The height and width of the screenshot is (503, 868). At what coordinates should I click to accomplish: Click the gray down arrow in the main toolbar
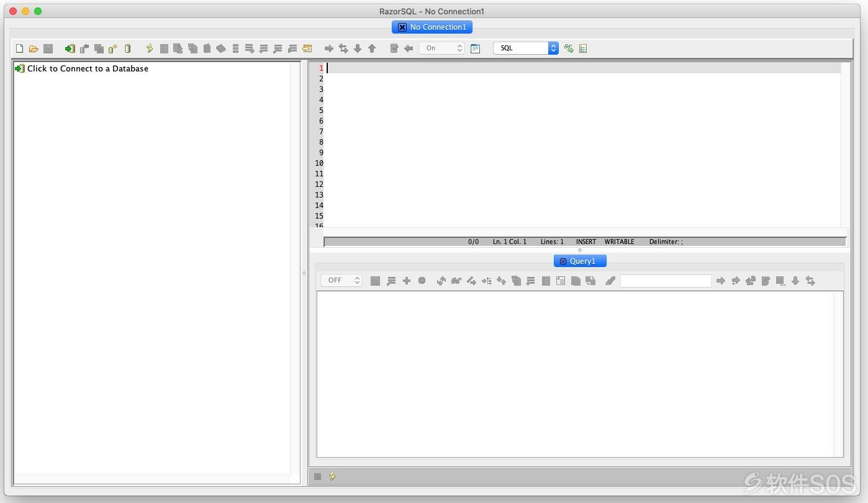358,48
